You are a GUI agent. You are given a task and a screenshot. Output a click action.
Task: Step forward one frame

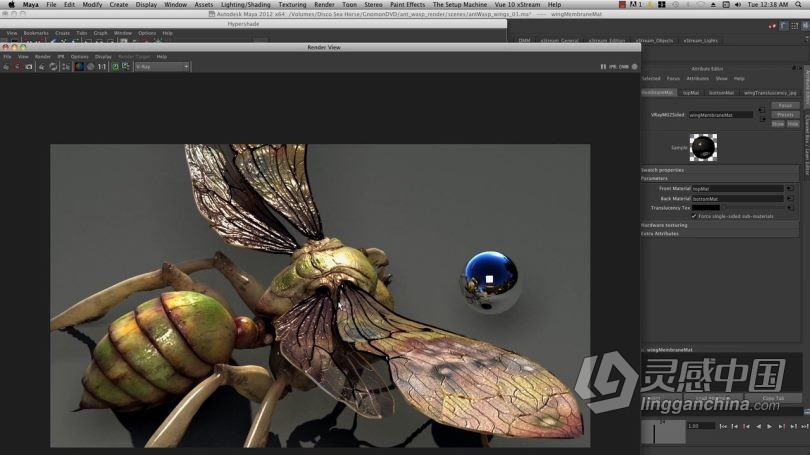pyautogui.click(x=793, y=426)
